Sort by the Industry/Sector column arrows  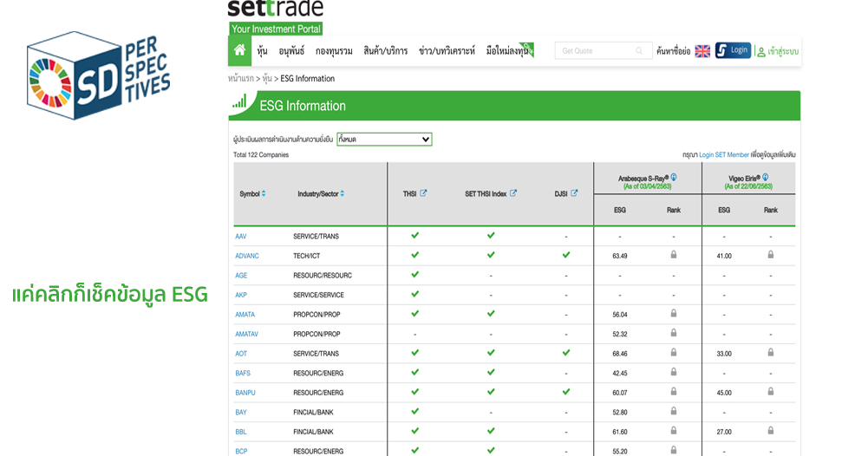tap(343, 193)
